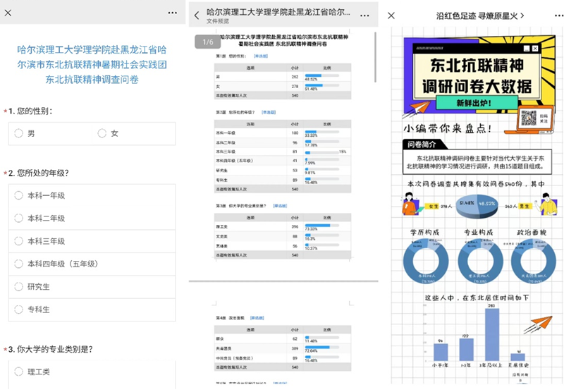Screen dimensions: 564x392
Task: Open the more options menu on questionnaire page
Action: click(x=173, y=13)
